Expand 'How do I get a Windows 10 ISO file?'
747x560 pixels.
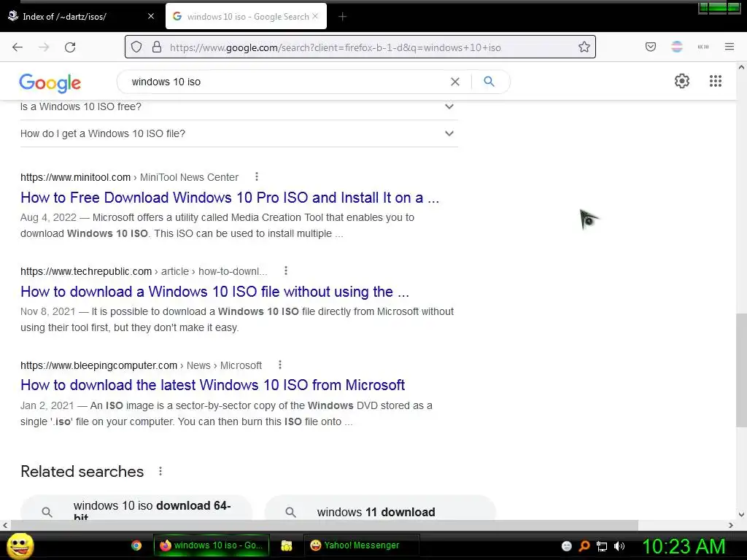(x=239, y=134)
